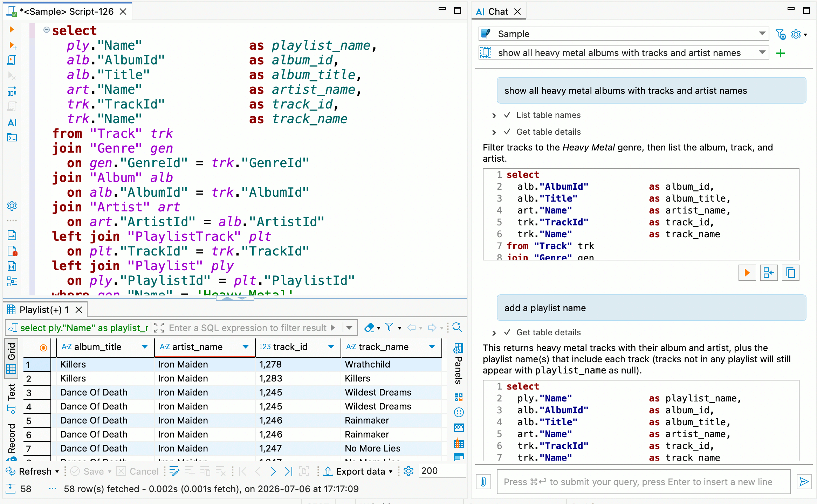Toggle the Panels side view
The width and height of the screenshot is (817, 504).
458,364
